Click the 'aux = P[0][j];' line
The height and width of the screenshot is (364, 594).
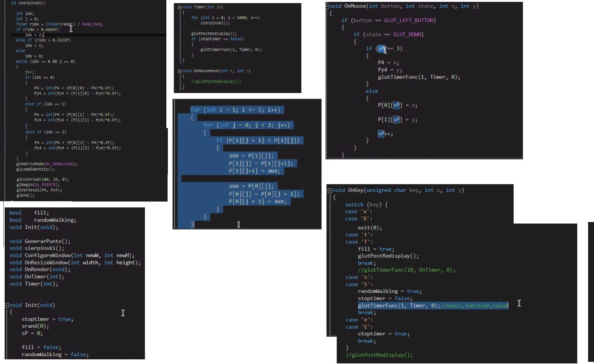251,186
